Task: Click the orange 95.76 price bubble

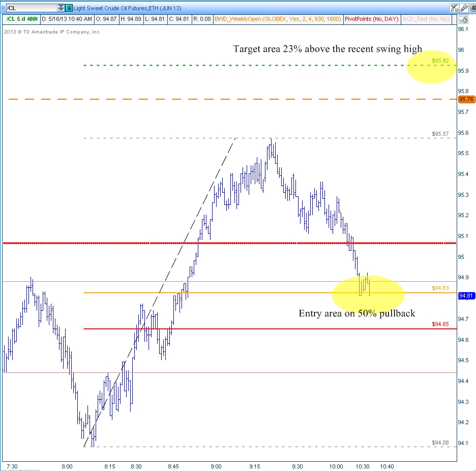Action: pyautogui.click(x=466, y=99)
